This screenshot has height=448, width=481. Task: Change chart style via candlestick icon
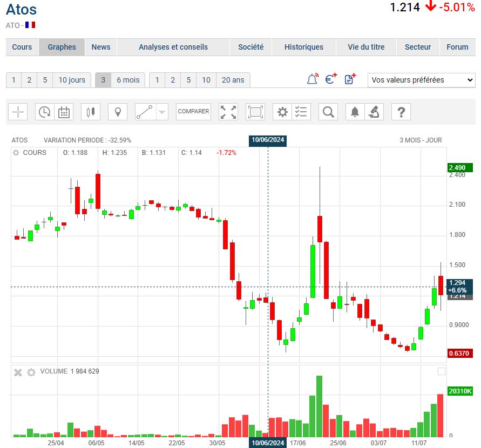(x=91, y=112)
